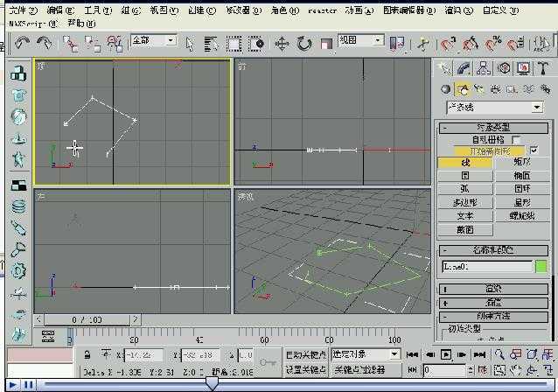This screenshot has width=558, height=392.
Task: Select the Helpers category icon
Action: (x=512, y=89)
